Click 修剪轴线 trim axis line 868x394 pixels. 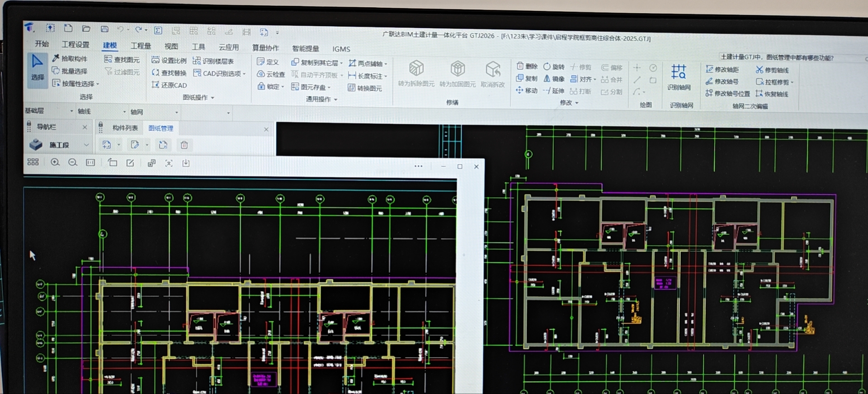(x=773, y=70)
